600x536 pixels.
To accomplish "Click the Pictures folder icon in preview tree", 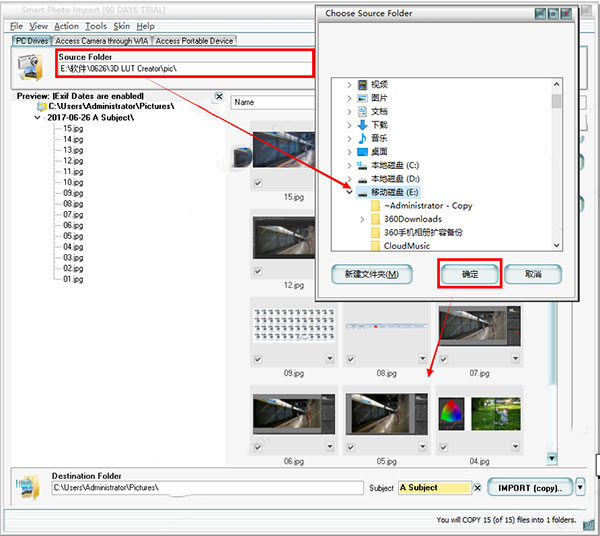I will (x=42, y=106).
